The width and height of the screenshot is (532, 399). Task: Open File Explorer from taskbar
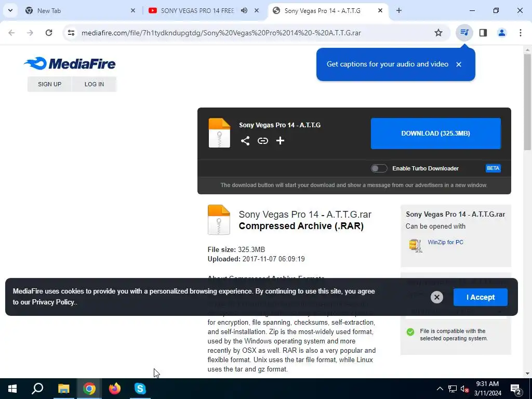pos(63,389)
